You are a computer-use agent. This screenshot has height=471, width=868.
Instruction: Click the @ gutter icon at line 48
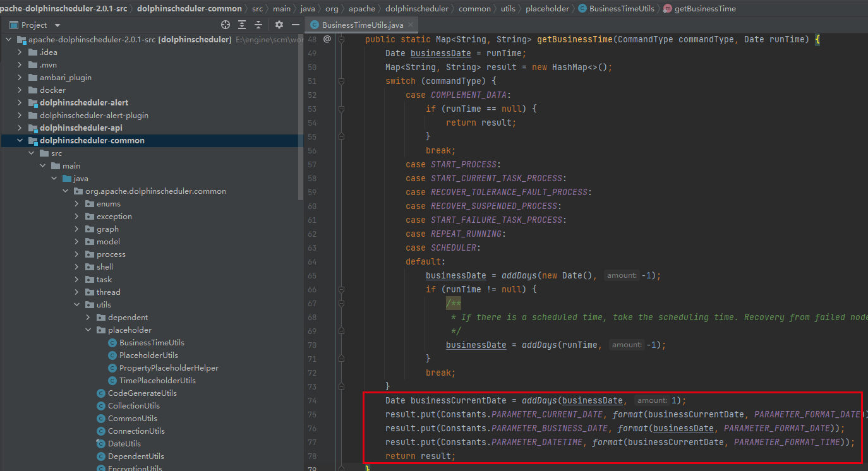click(x=327, y=39)
